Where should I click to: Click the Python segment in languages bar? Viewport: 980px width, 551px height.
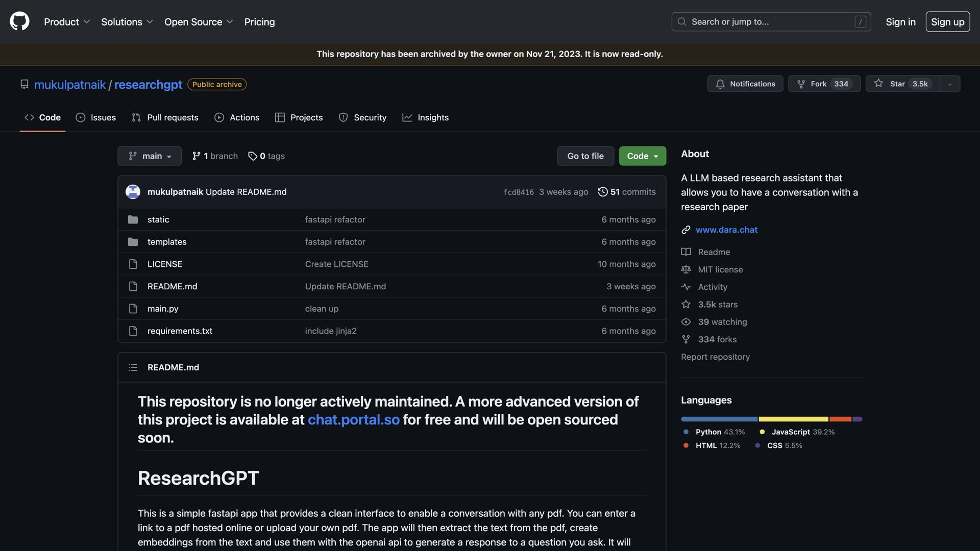click(719, 419)
